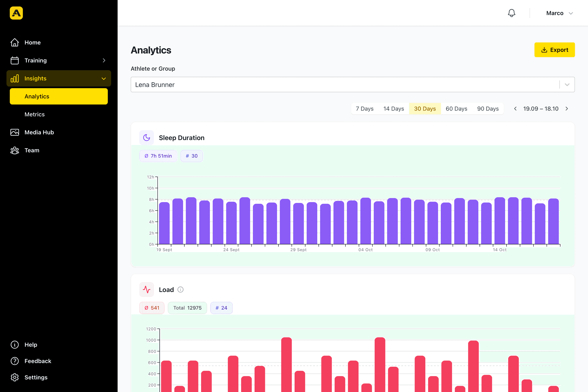Screen dimensions: 588x392
Task: Click the yellow app logo icon
Action: 16,13
